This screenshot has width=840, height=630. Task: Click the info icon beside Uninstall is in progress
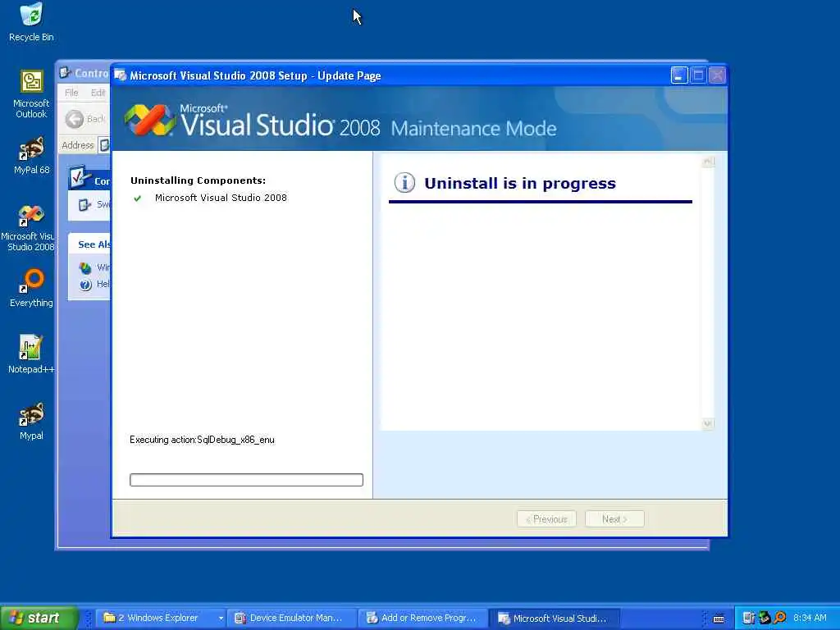pos(404,183)
